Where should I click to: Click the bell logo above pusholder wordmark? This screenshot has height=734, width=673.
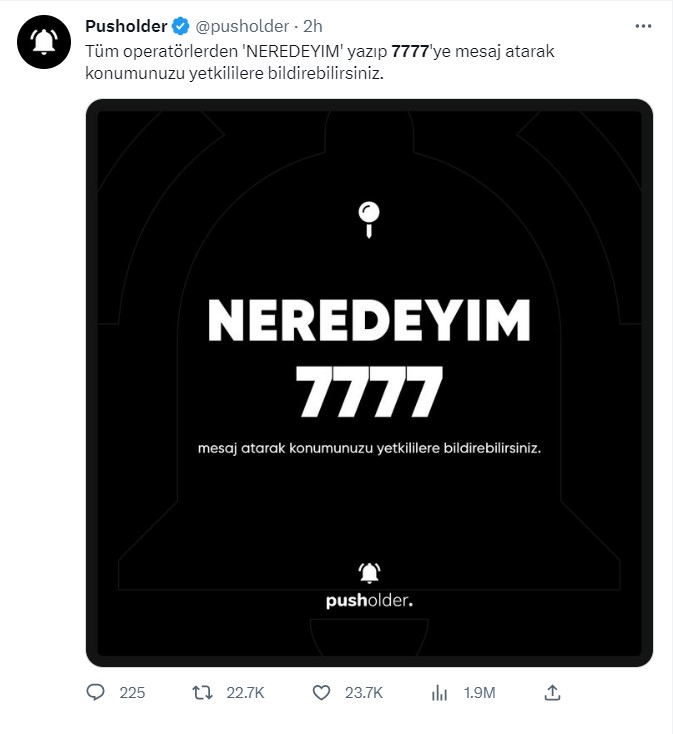click(x=369, y=573)
